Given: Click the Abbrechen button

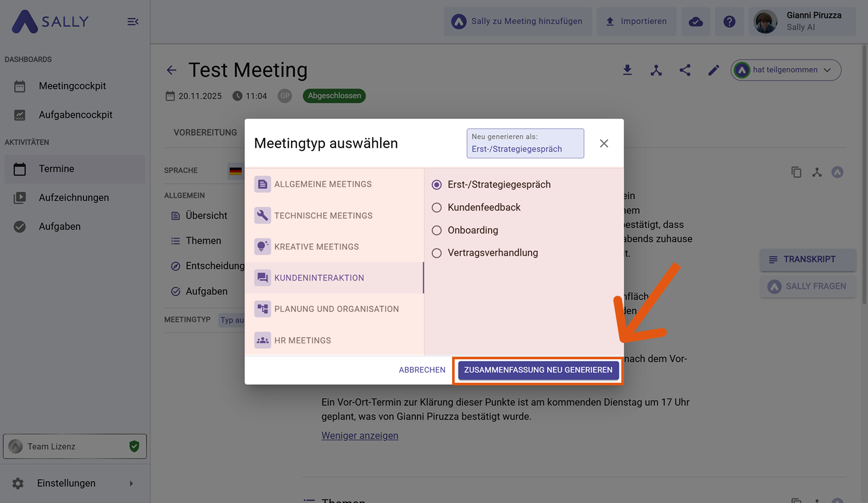Looking at the screenshot, I should [x=422, y=370].
